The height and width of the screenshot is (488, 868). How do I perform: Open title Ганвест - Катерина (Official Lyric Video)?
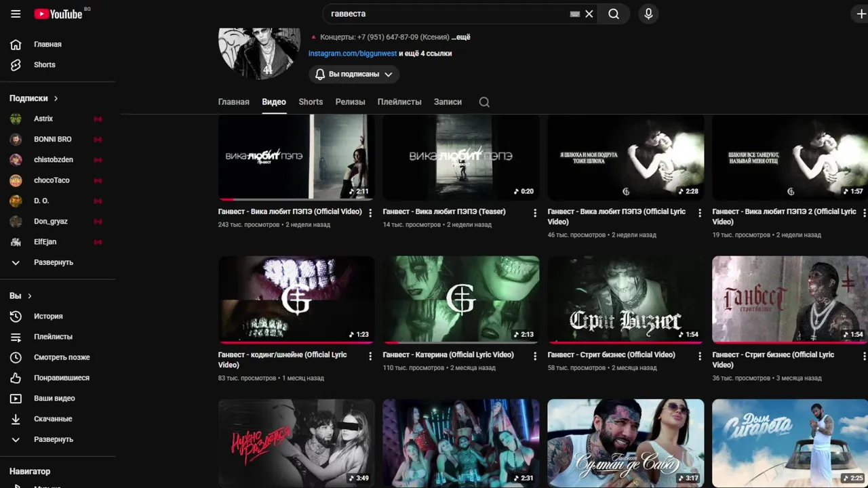tap(448, 354)
